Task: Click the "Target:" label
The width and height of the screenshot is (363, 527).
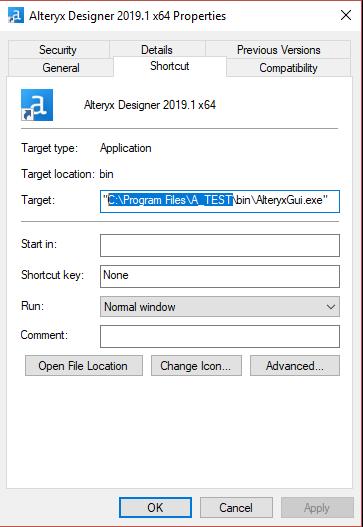Action: 38,200
